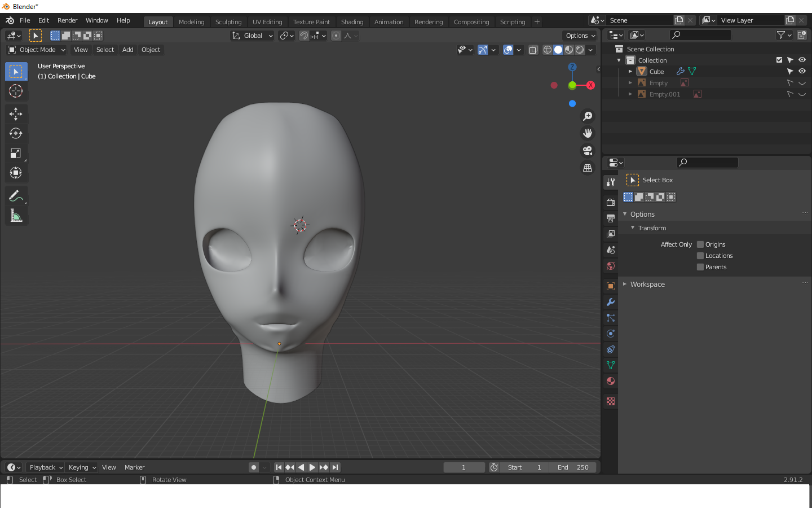Click the pan view hand icon
The height and width of the screenshot is (508, 812).
pos(588,134)
